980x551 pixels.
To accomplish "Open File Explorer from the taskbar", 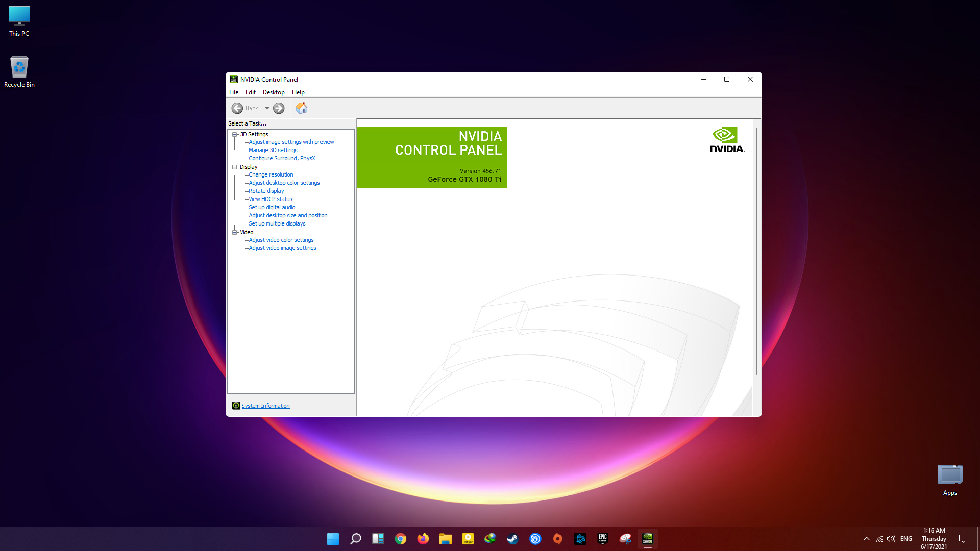I will (x=446, y=539).
